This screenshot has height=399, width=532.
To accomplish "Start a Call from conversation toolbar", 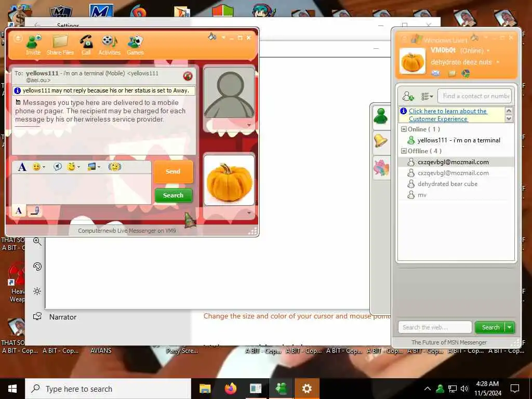I will (86, 45).
